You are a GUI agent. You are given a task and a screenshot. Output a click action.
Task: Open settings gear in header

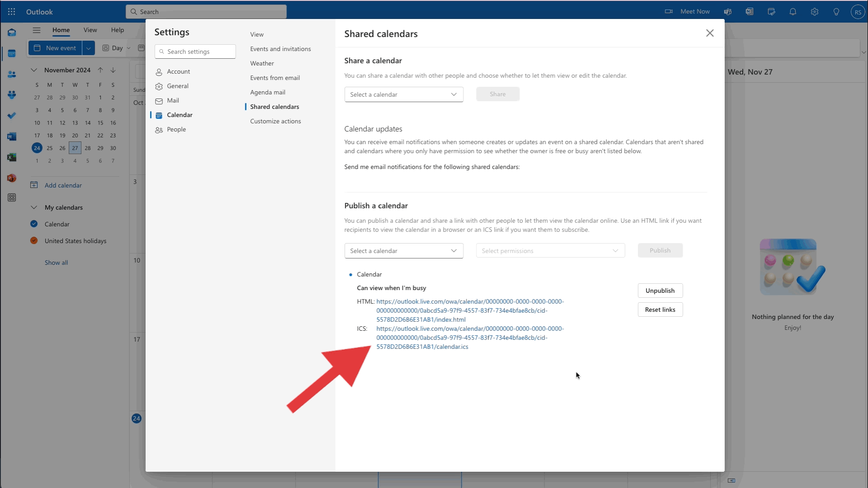point(815,12)
